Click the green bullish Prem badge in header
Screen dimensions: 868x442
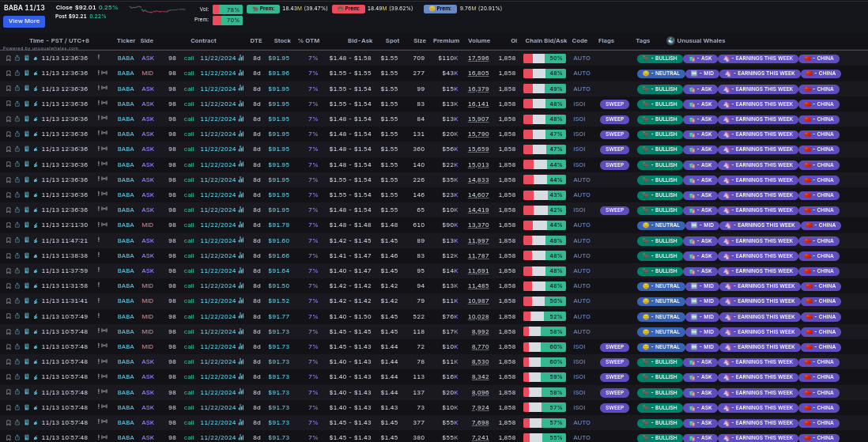[x=263, y=9]
